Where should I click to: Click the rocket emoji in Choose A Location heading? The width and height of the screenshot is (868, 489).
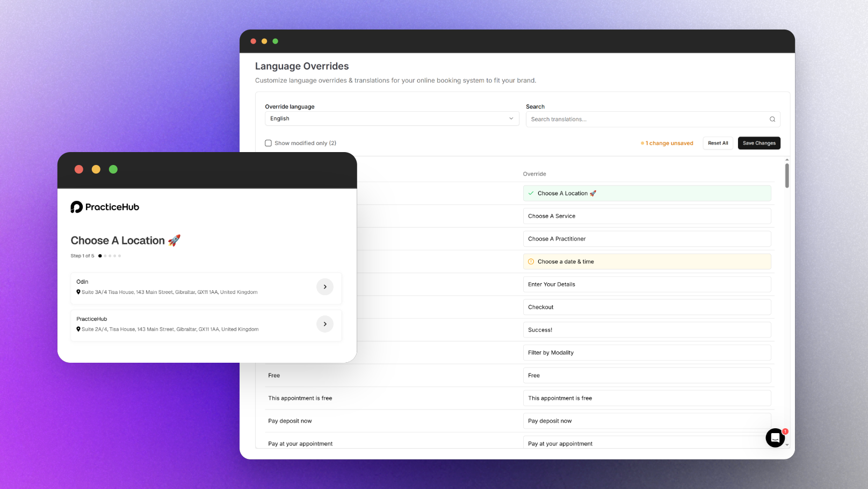pyautogui.click(x=174, y=240)
